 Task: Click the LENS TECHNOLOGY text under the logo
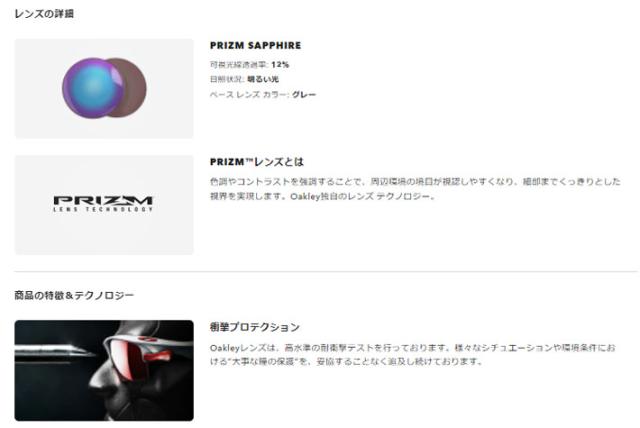pyautogui.click(x=103, y=209)
